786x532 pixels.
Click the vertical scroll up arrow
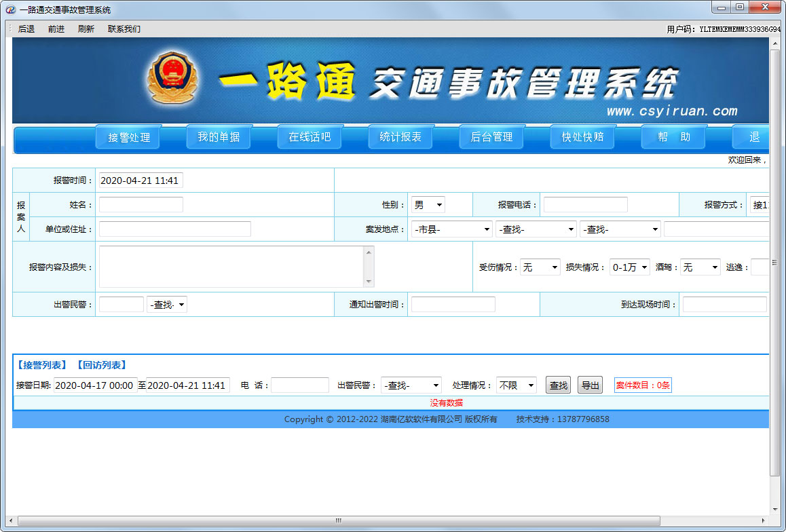pyautogui.click(x=775, y=43)
